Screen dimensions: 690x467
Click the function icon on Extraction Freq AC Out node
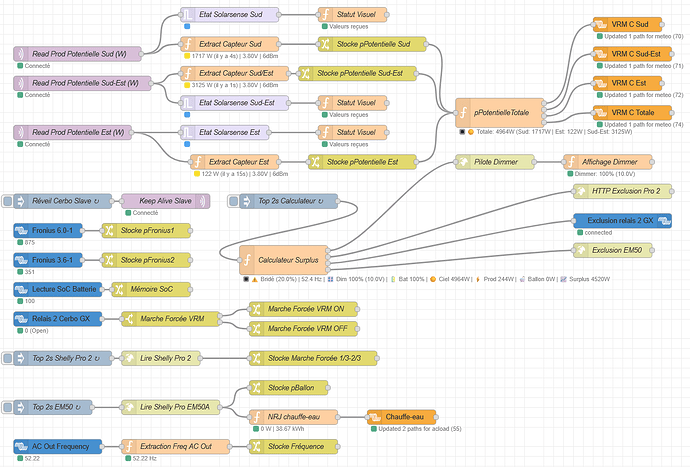pyautogui.click(x=129, y=447)
